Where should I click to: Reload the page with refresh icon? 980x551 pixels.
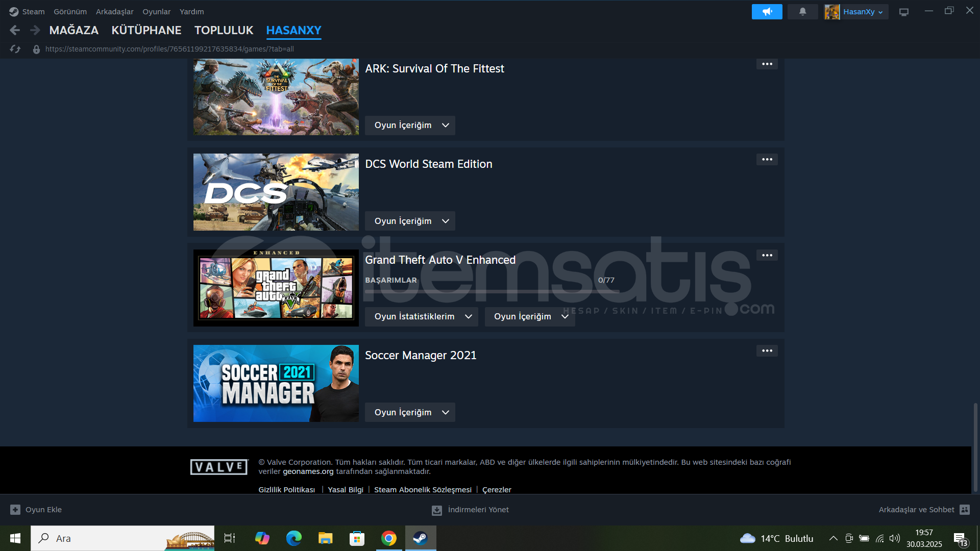pyautogui.click(x=15, y=49)
